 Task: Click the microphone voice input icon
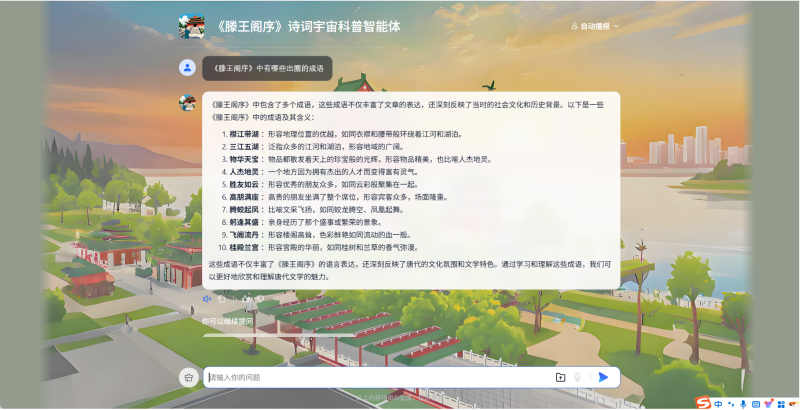577,377
